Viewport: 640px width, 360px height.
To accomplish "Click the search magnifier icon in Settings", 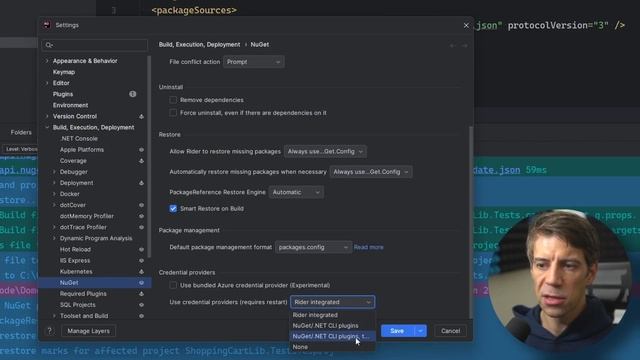I will 49,45.
